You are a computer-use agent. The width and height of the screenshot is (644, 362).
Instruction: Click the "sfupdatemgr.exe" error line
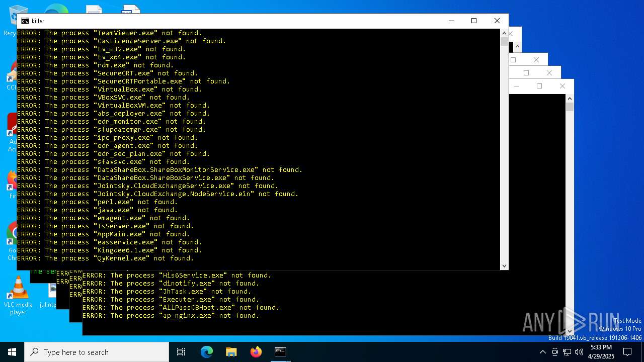111,130
